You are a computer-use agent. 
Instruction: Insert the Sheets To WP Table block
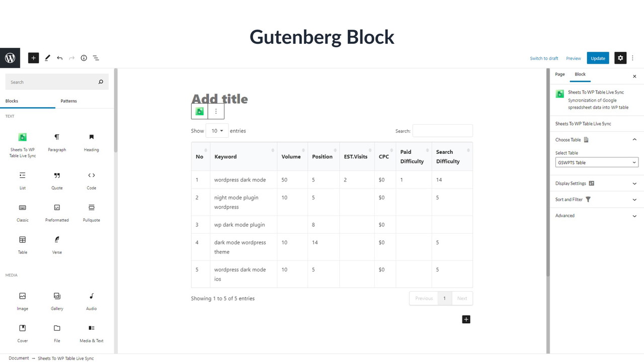(x=23, y=142)
